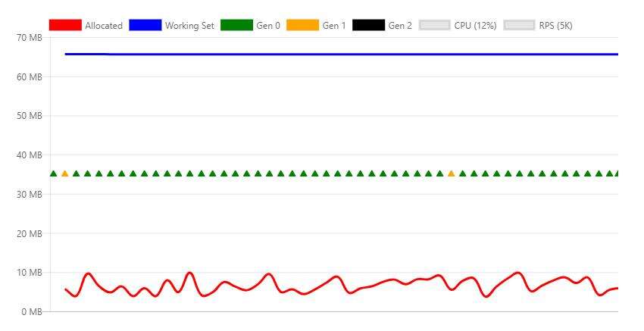This screenshot has width=644, height=331.
Task: Click the Gen 0 legend label
Action: click(x=268, y=26)
